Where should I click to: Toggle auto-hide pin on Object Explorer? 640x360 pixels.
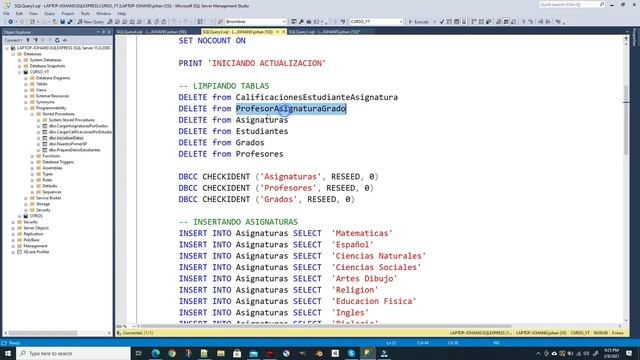click(x=103, y=32)
